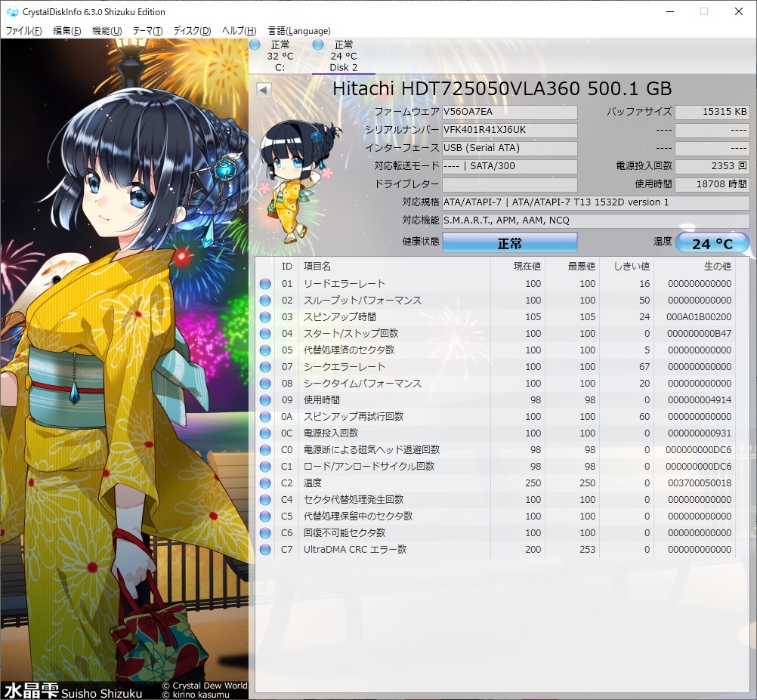Image resolution: width=757 pixels, height=700 pixels.
Task: Click the status circle of Disk 2
Action: click(x=318, y=45)
